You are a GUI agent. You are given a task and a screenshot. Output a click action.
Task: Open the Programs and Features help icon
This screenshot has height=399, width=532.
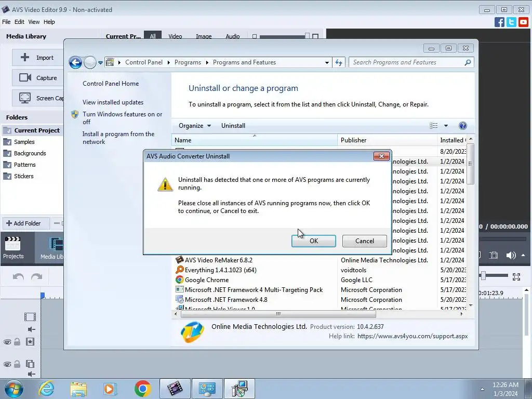point(462,126)
